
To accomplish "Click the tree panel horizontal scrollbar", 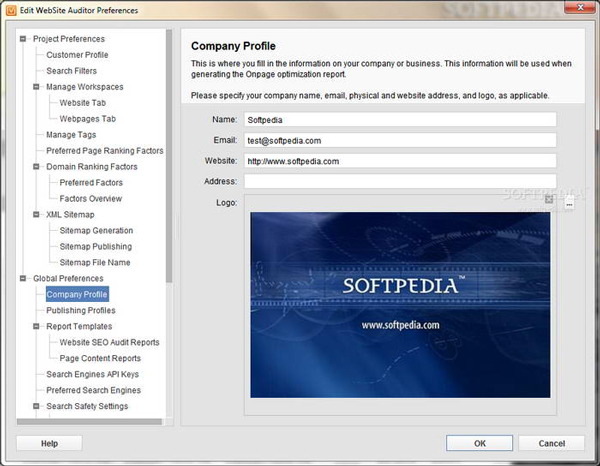I will (90, 422).
